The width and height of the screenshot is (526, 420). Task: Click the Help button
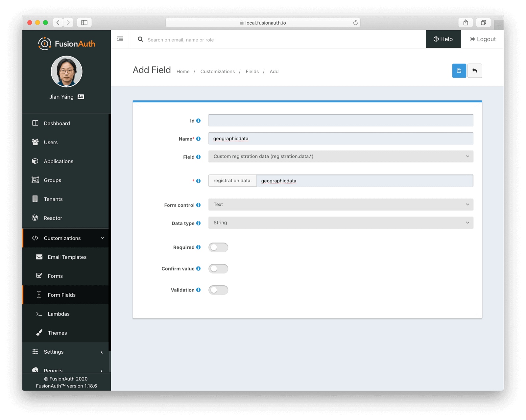coord(443,39)
